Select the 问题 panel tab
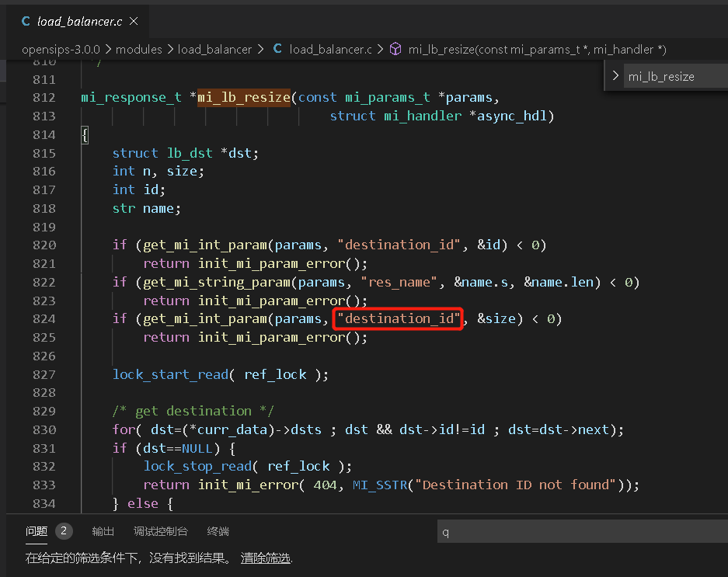The width and height of the screenshot is (728, 577). point(36,531)
